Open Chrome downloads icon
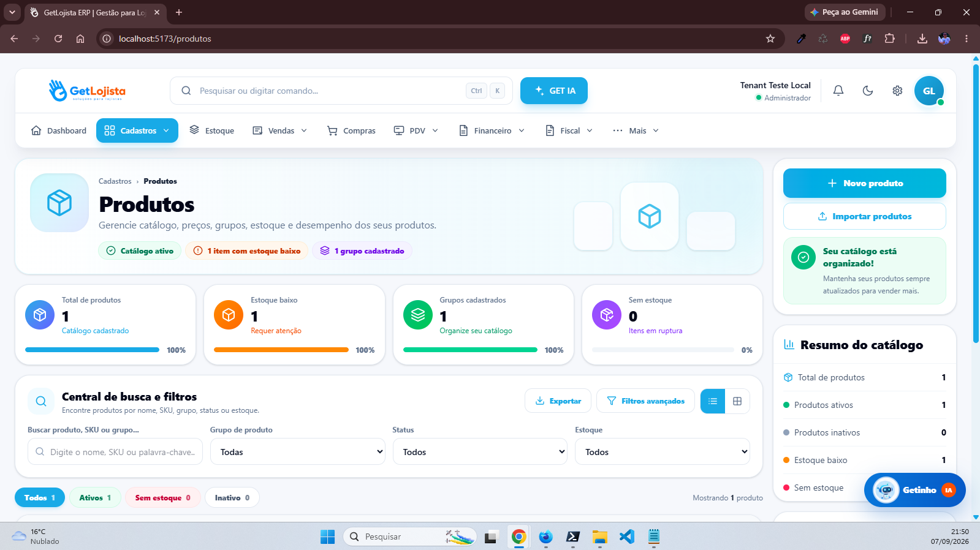 coord(922,39)
